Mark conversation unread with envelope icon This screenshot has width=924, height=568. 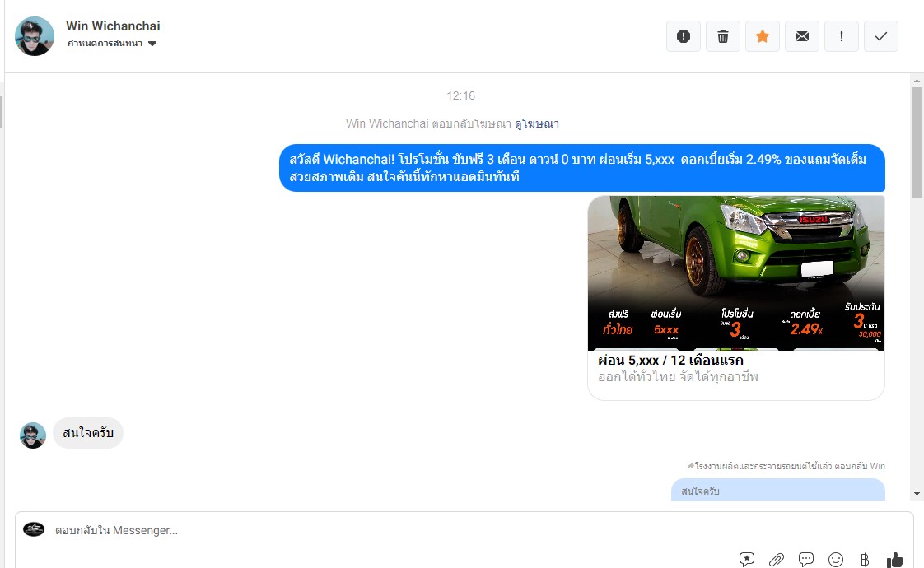[x=801, y=36]
